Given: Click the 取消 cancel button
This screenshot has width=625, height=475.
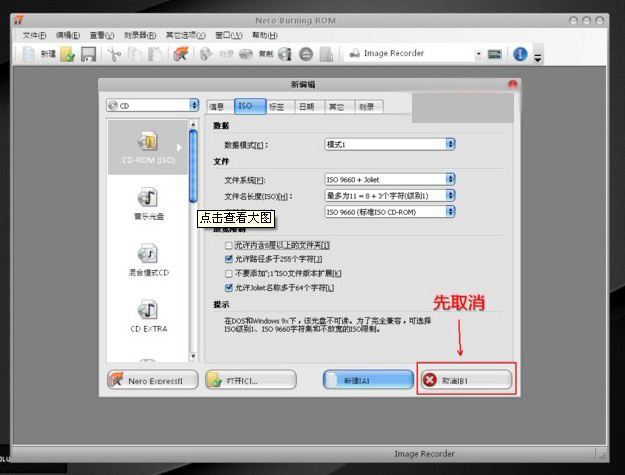Looking at the screenshot, I should click(x=466, y=380).
